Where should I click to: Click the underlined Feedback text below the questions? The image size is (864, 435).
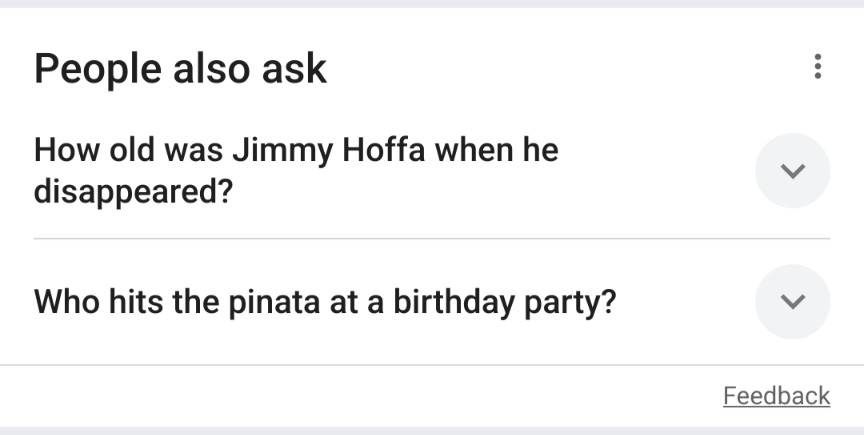pyautogui.click(x=776, y=396)
